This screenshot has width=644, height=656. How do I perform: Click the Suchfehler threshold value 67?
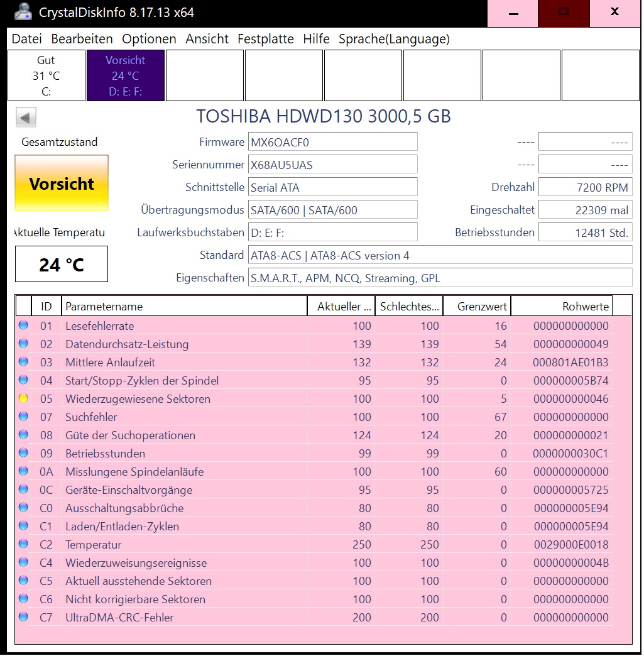pyautogui.click(x=499, y=417)
